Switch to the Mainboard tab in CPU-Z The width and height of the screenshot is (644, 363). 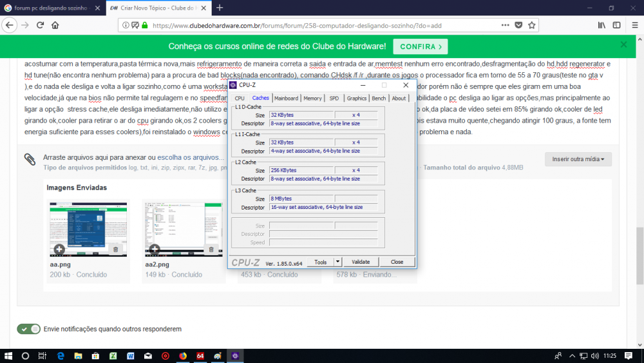pos(286,99)
